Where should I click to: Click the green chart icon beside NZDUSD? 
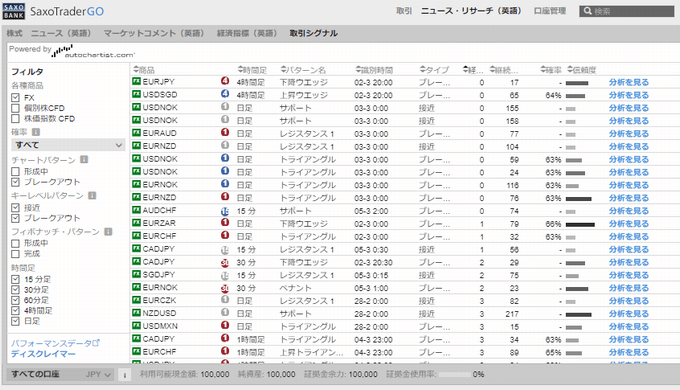[x=136, y=313]
